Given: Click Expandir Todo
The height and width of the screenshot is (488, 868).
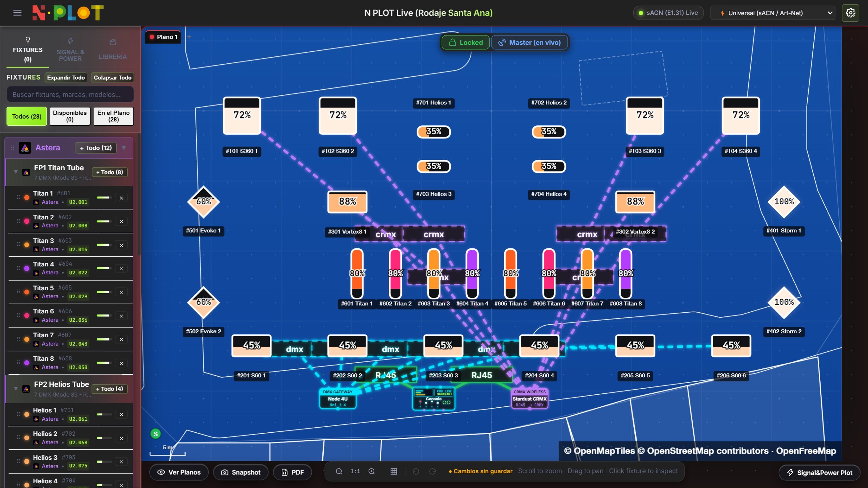Looking at the screenshot, I should [66, 78].
